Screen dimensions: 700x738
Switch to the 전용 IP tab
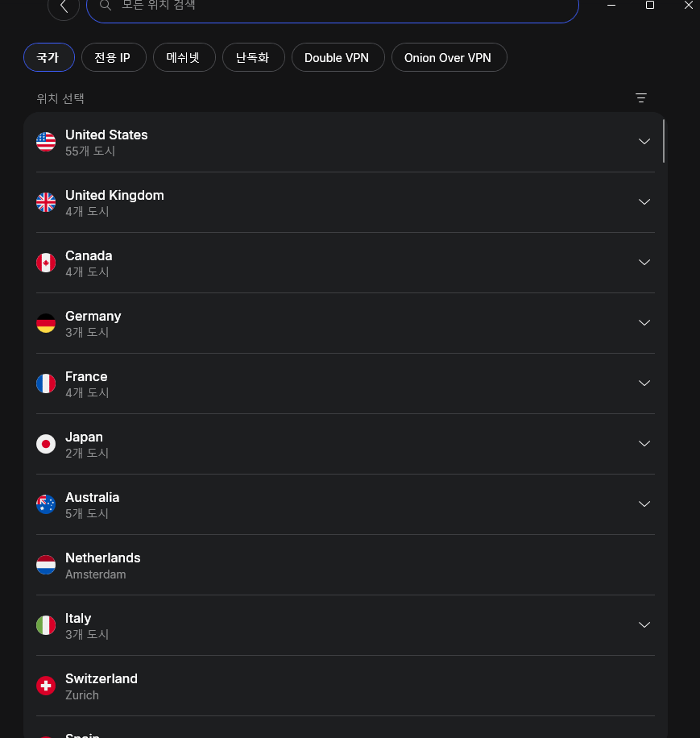[x=114, y=57]
